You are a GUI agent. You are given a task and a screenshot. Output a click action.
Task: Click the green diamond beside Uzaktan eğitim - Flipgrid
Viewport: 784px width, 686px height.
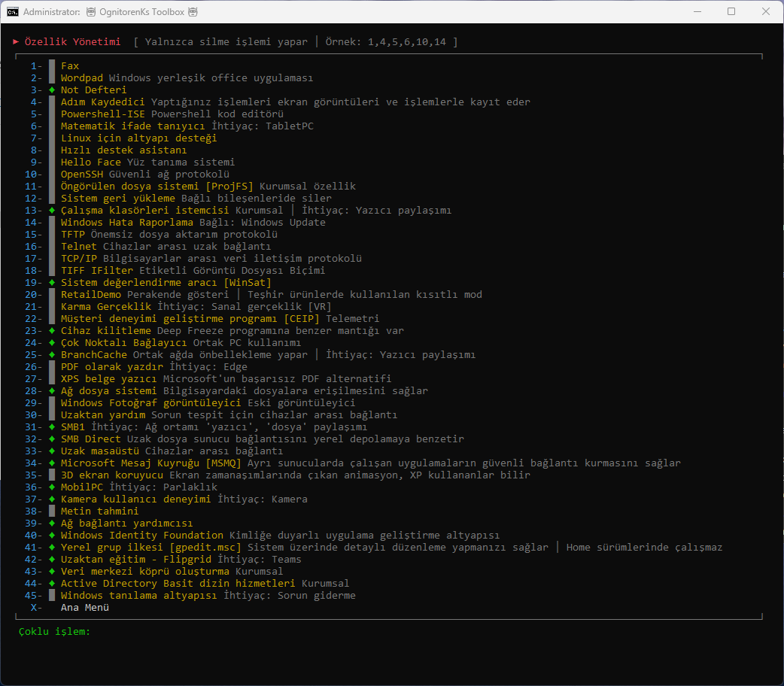point(52,560)
